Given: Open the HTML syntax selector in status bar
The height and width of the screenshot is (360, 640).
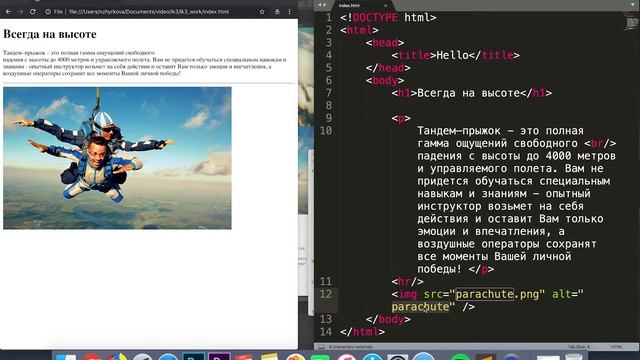Looking at the screenshot, I should 617,347.
